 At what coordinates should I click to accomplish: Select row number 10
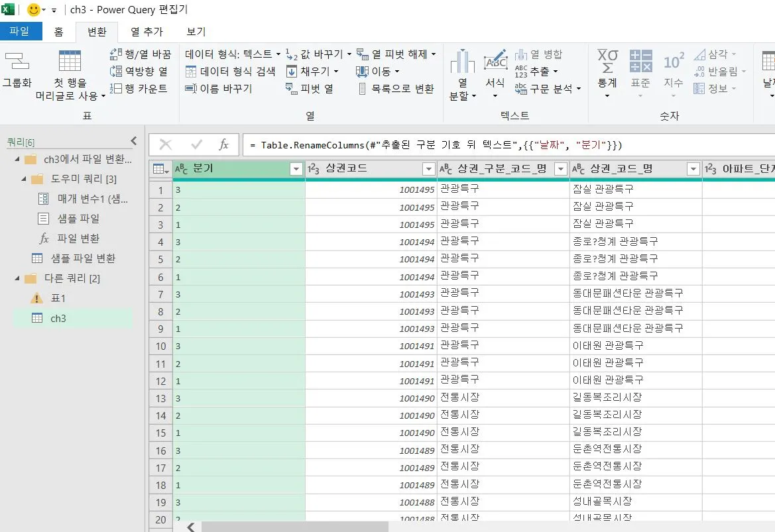click(x=160, y=346)
